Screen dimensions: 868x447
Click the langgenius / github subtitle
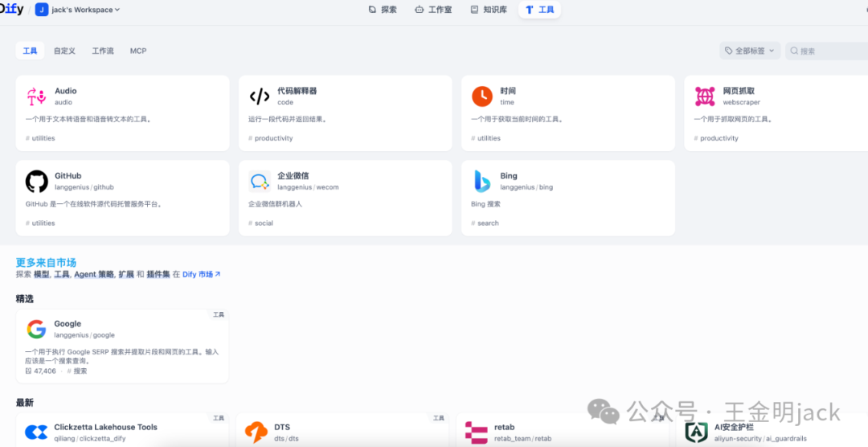tap(84, 187)
